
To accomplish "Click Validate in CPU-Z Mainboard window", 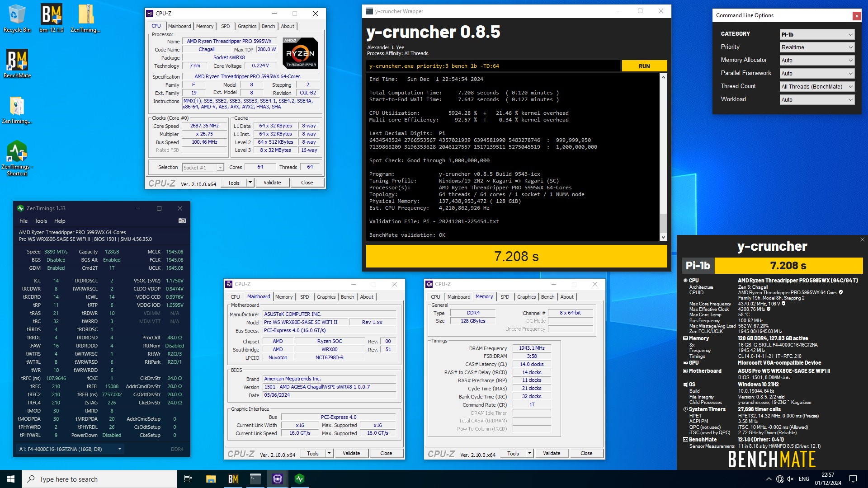I will click(x=351, y=453).
